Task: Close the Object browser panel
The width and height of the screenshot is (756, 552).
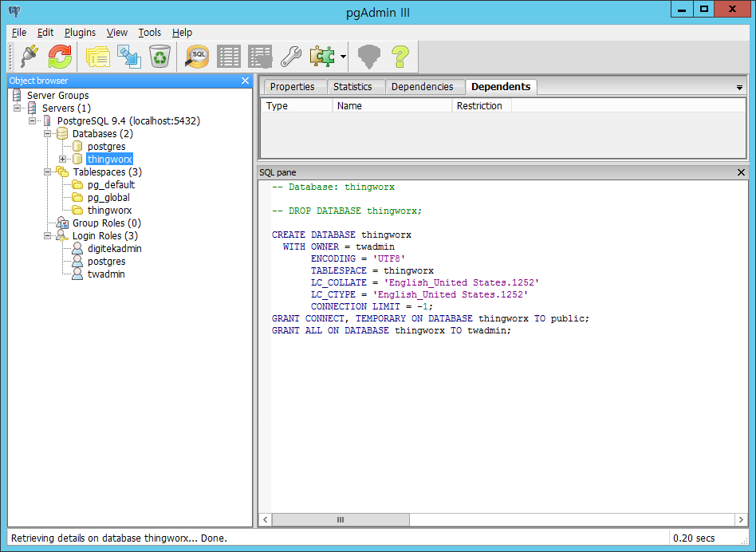Action: coord(245,81)
